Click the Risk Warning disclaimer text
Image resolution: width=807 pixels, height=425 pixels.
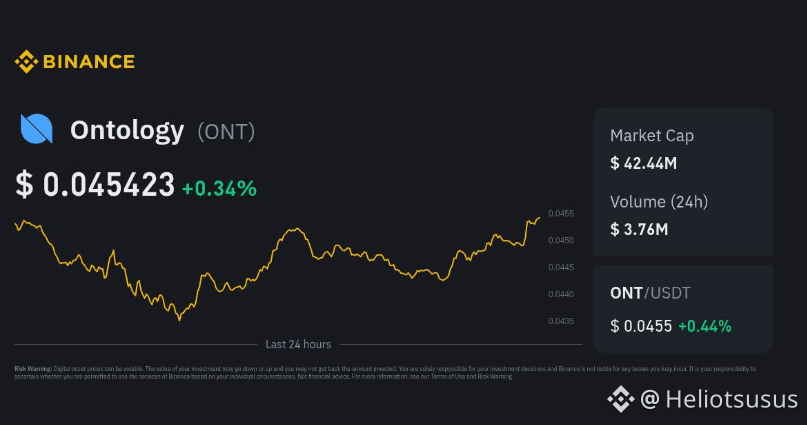(x=385, y=373)
